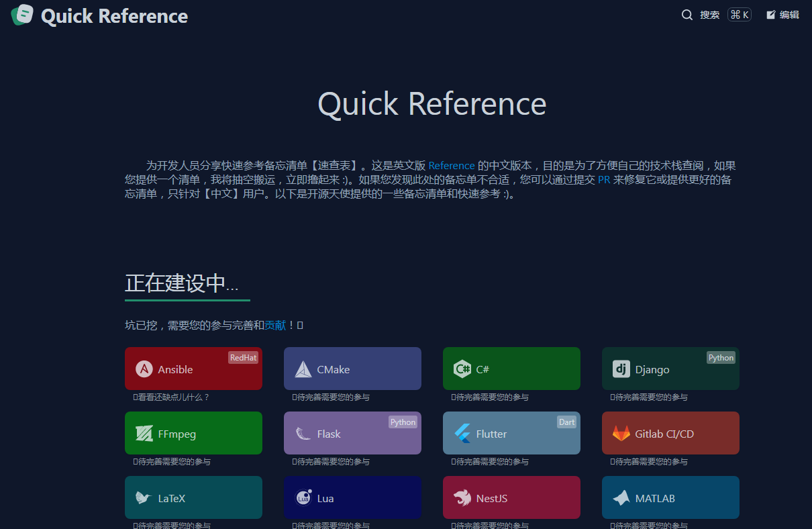Click the Flutter logo icon
This screenshot has height=529, width=812.
(462, 434)
